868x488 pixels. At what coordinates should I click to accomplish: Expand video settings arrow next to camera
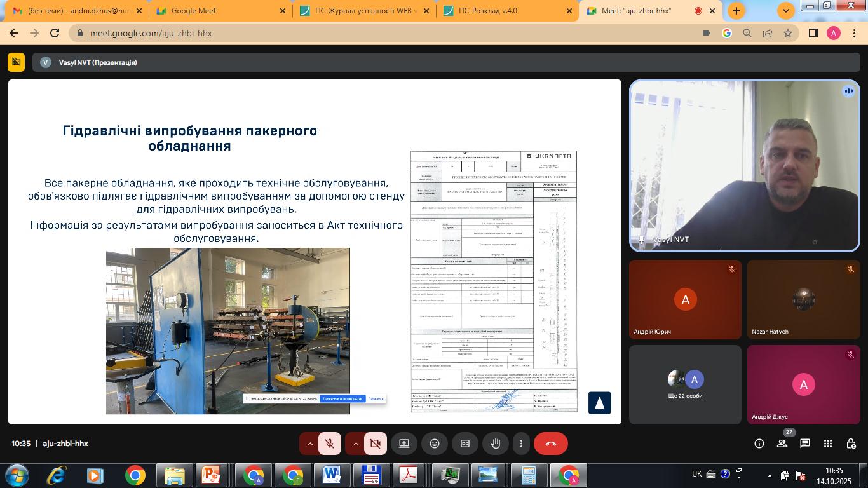356,444
